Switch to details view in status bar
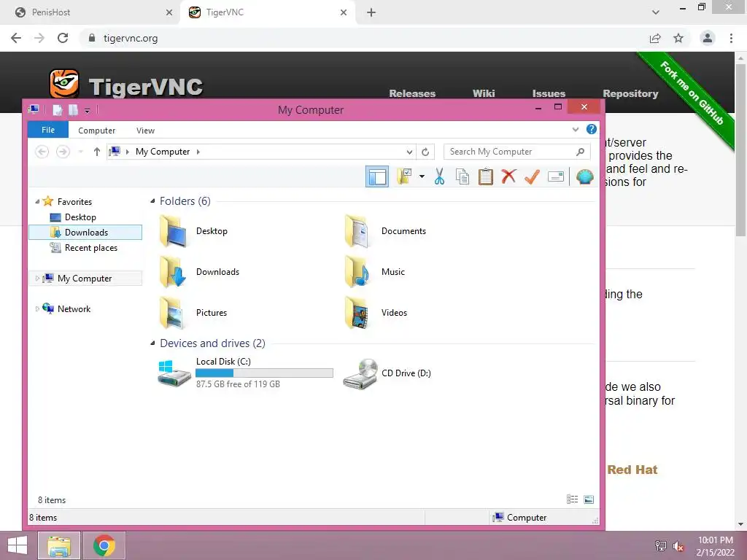Image resolution: width=747 pixels, height=560 pixels. pyautogui.click(x=572, y=499)
